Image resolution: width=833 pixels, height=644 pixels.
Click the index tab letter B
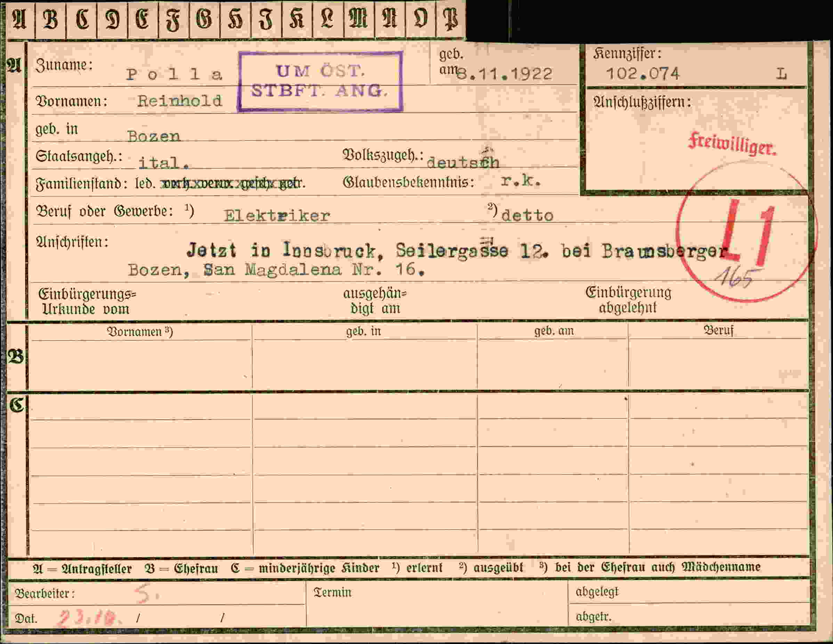click(50, 19)
